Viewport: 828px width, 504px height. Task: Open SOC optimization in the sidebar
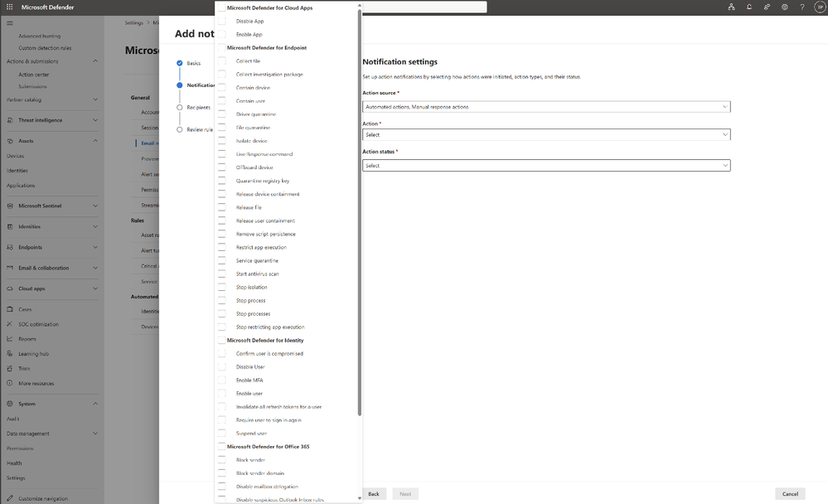(x=39, y=324)
